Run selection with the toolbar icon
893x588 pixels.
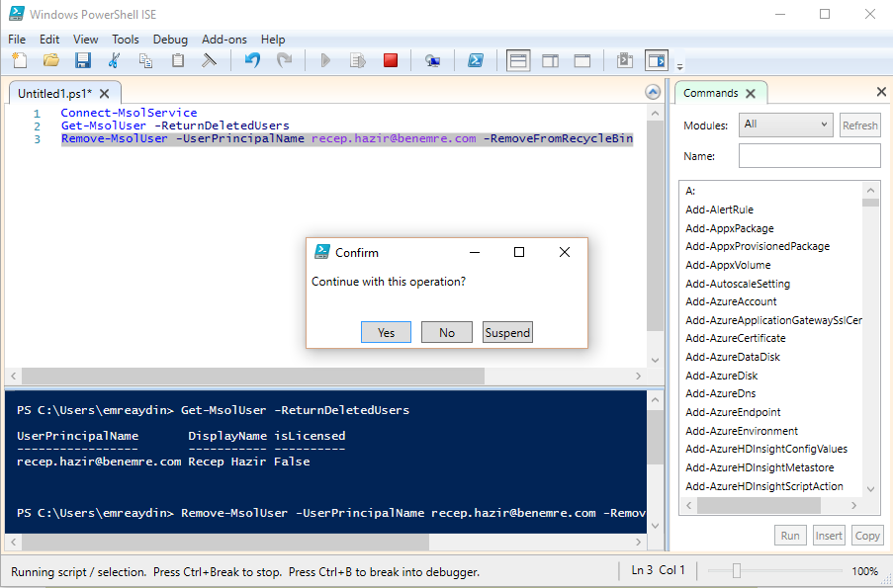pos(358,60)
